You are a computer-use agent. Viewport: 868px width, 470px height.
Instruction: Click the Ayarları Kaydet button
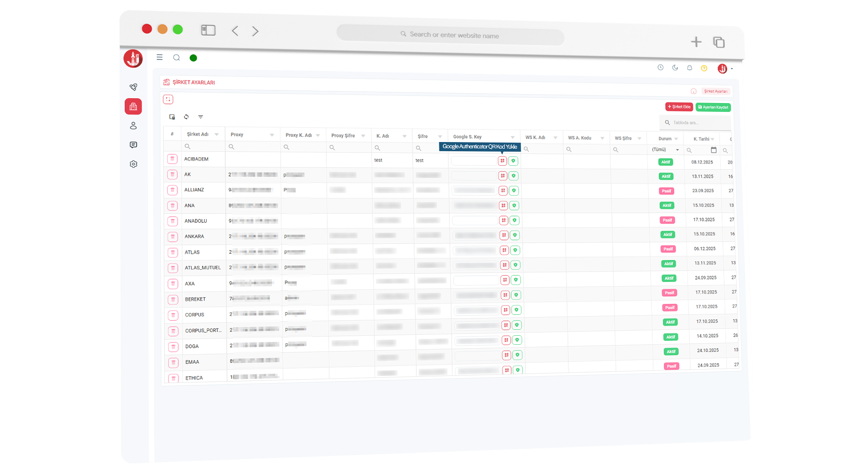pos(713,107)
